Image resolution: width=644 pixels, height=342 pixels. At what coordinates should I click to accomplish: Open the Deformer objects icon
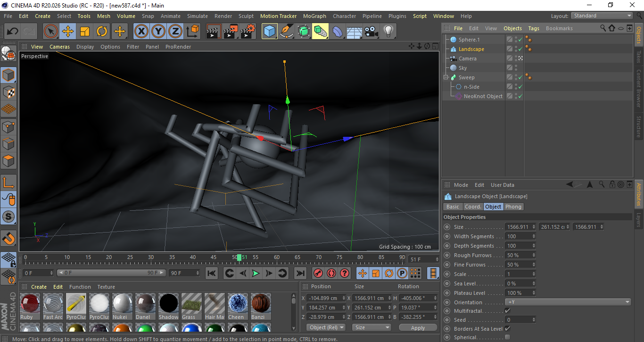[x=338, y=32]
